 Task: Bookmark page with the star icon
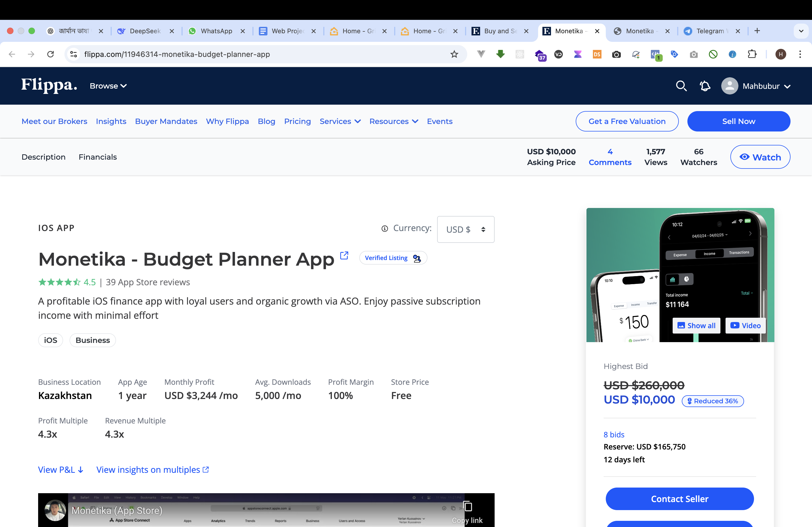coord(454,54)
